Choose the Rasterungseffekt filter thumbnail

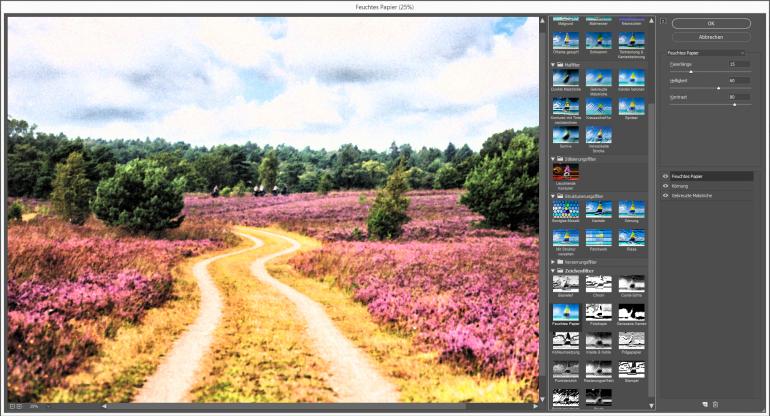click(x=599, y=369)
